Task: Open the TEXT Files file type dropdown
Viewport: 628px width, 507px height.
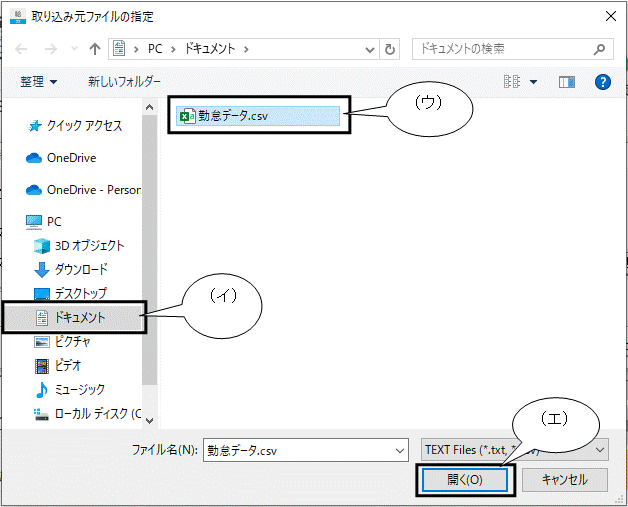Action: coord(515,450)
